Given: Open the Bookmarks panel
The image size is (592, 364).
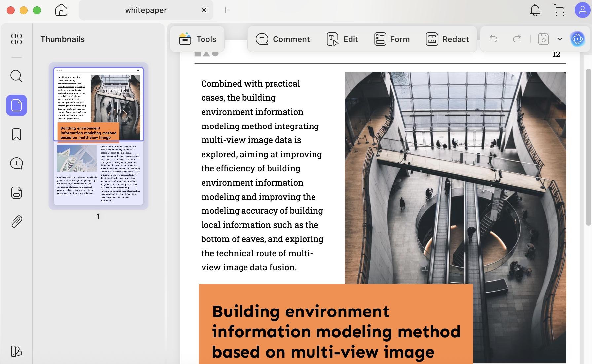Looking at the screenshot, I should click(x=17, y=134).
